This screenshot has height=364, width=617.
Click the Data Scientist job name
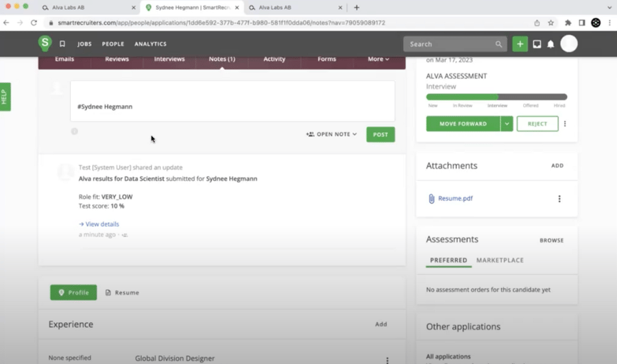tap(144, 179)
